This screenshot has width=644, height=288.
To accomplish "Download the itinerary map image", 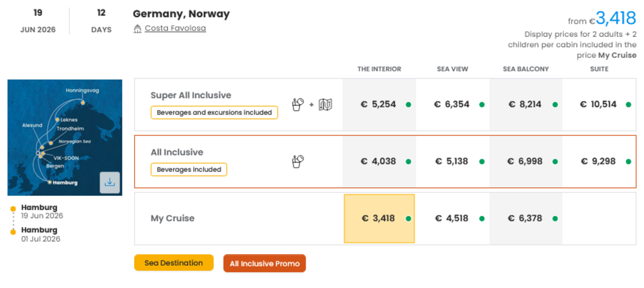I will 110,183.
